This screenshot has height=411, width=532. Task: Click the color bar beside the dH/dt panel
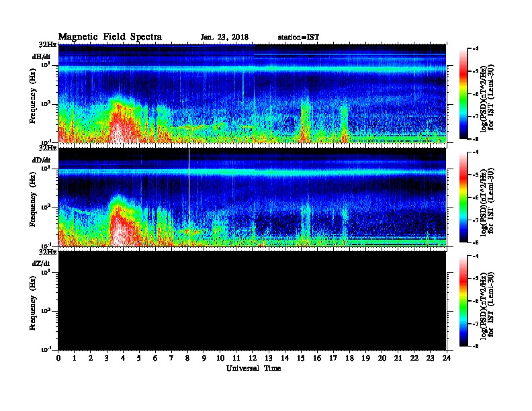tap(463, 94)
